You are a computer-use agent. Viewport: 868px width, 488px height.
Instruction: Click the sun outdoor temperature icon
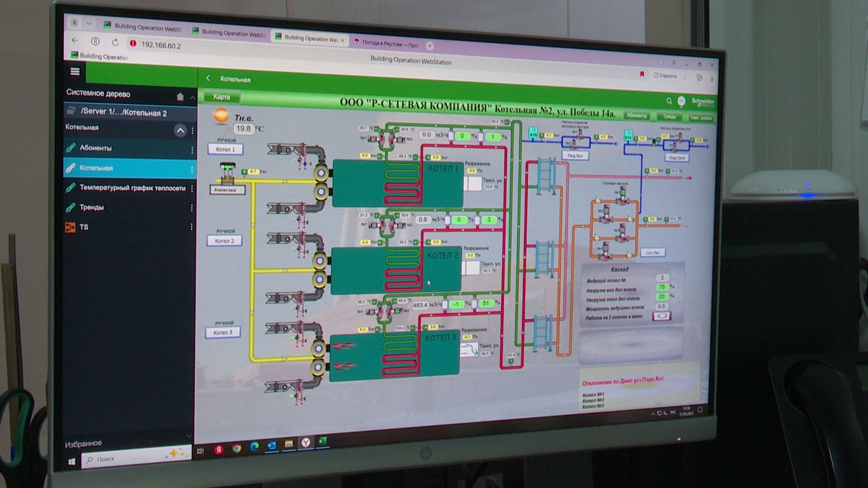point(221,116)
